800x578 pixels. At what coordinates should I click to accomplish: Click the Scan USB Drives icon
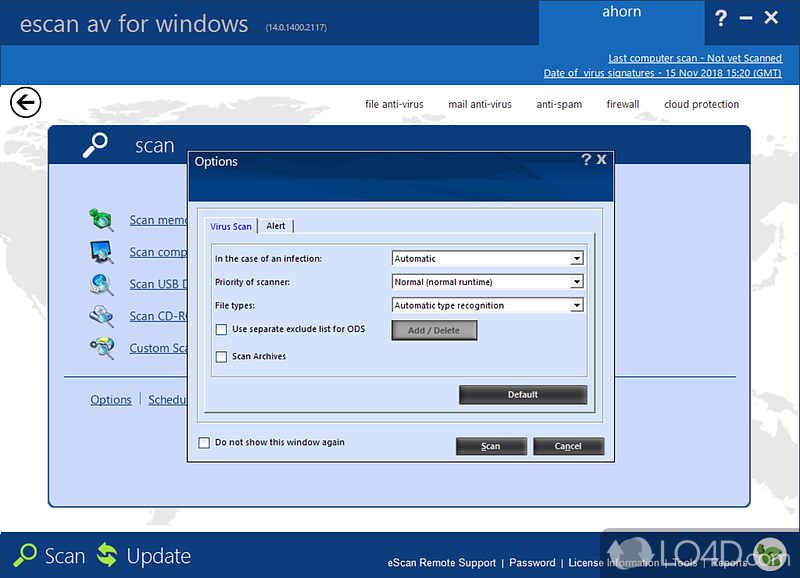coord(102,284)
